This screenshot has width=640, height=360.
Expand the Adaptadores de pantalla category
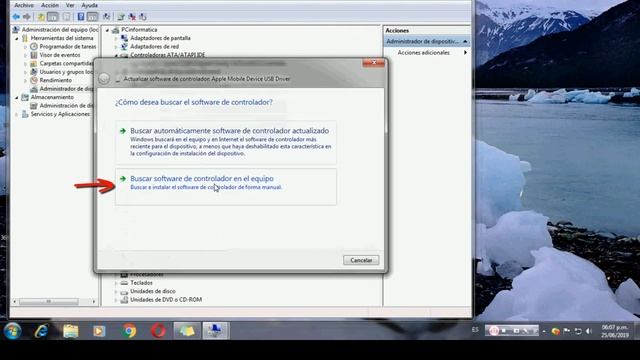(116, 38)
